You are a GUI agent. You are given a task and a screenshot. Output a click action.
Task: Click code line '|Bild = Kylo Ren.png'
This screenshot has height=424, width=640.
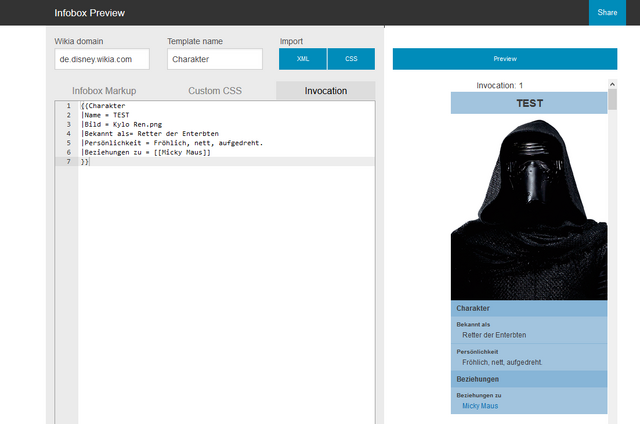pos(121,124)
